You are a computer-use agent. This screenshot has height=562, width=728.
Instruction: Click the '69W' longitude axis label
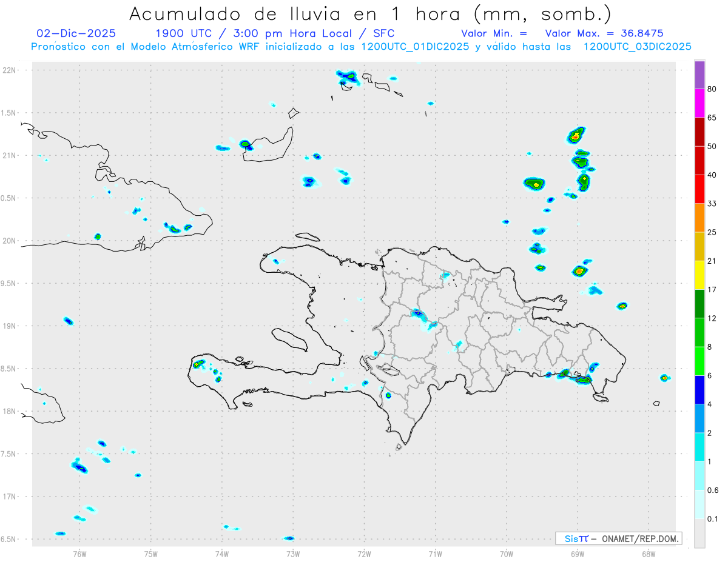coord(578,554)
